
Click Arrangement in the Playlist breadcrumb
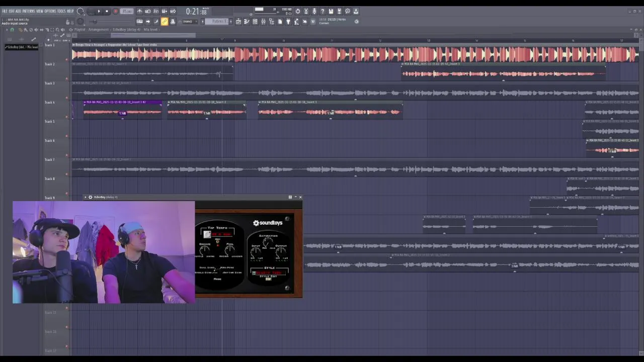(99, 30)
